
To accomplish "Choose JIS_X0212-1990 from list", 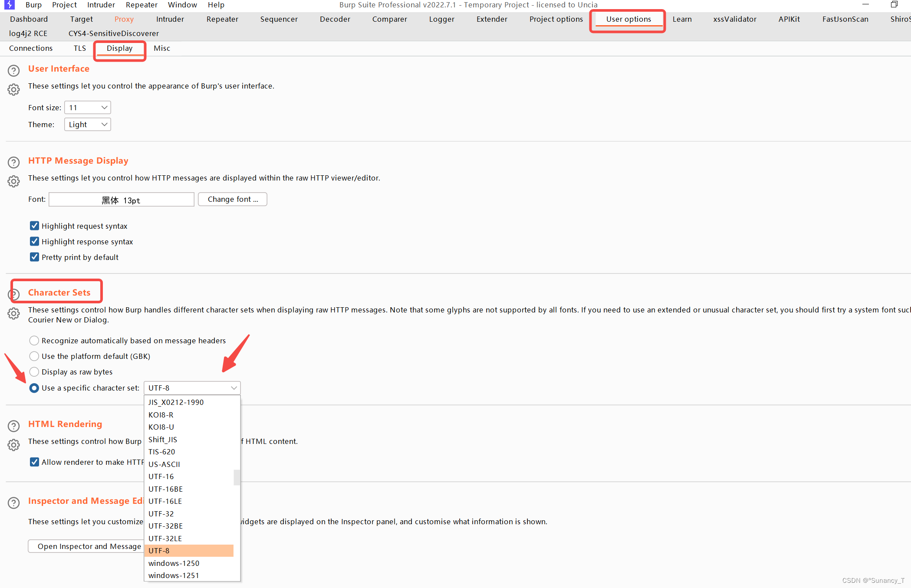I will point(189,402).
